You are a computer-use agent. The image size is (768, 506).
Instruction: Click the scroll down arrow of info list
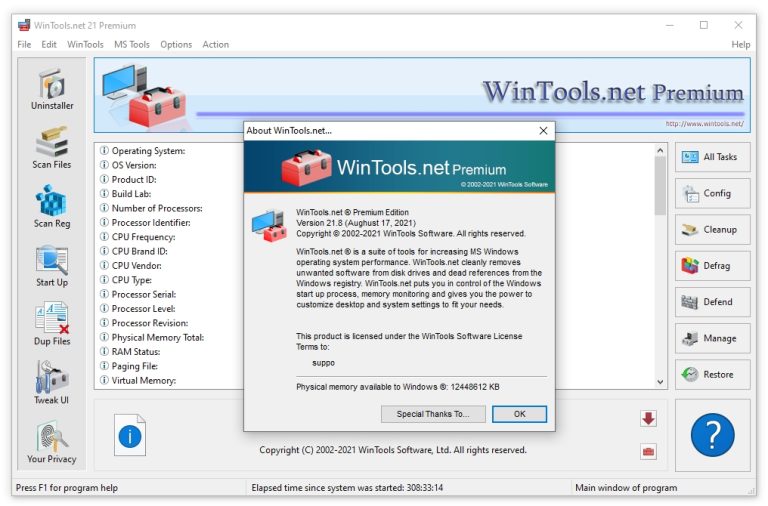[x=660, y=382]
